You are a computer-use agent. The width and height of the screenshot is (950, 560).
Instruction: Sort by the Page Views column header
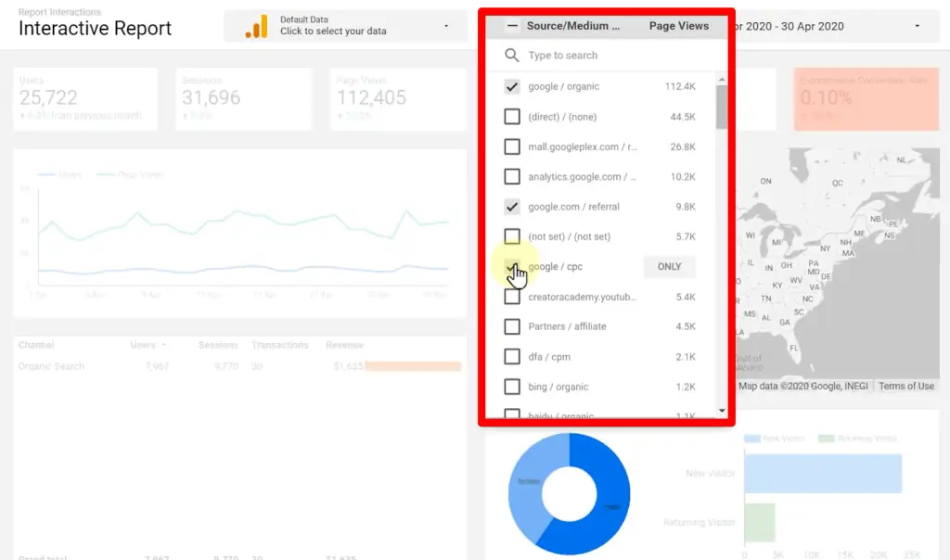coord(678,26)
